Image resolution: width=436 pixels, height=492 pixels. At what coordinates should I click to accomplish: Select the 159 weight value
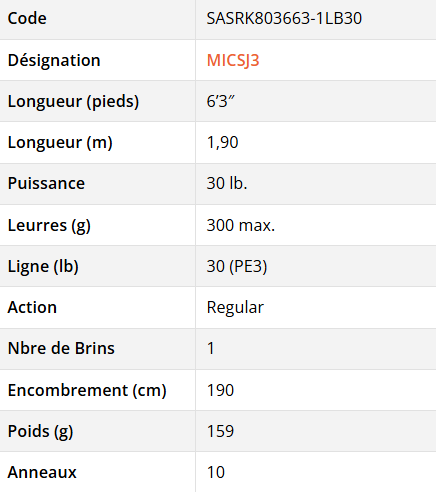pos(220,431)
